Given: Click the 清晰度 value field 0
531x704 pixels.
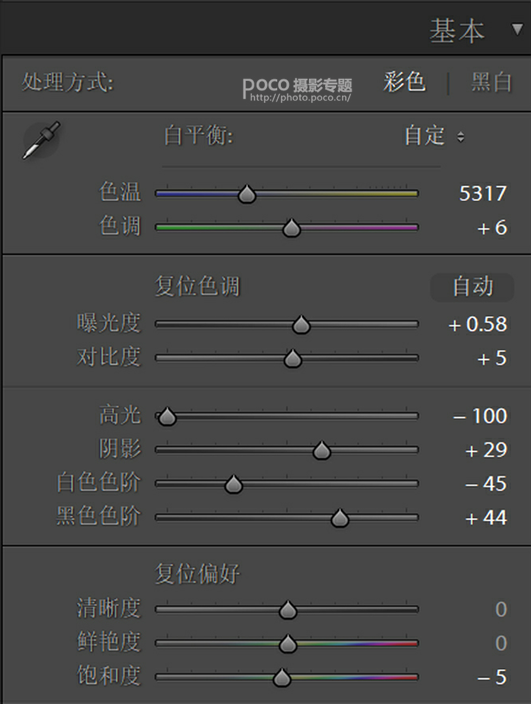Looking at the screenshot, I should point(501,610).
